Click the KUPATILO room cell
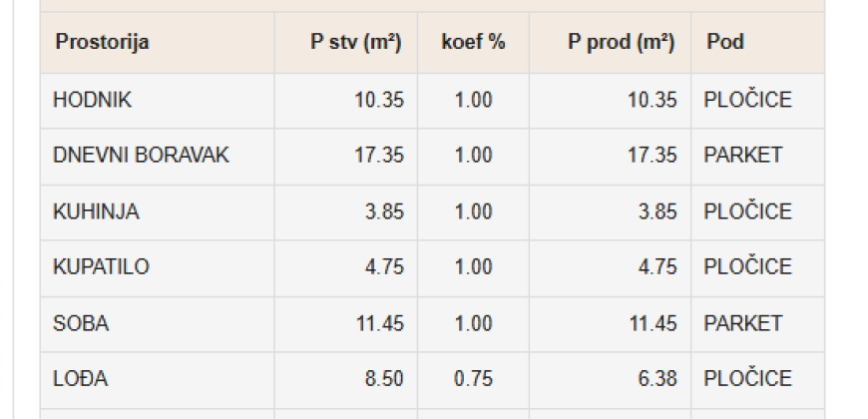868x419 pixels. click(101, 267)
